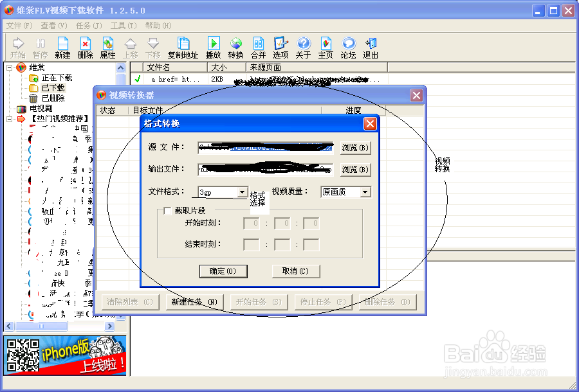This screenshot has height=392, width=579.
Task: Open the 文件(F) menu
Action: tap(19, 26)
